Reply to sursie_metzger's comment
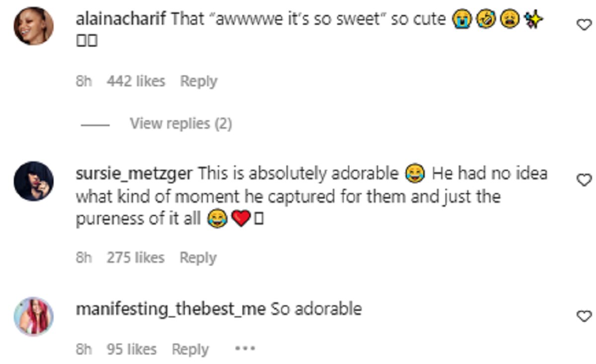Viewport: 596px width, 364px height. point(198,257)
